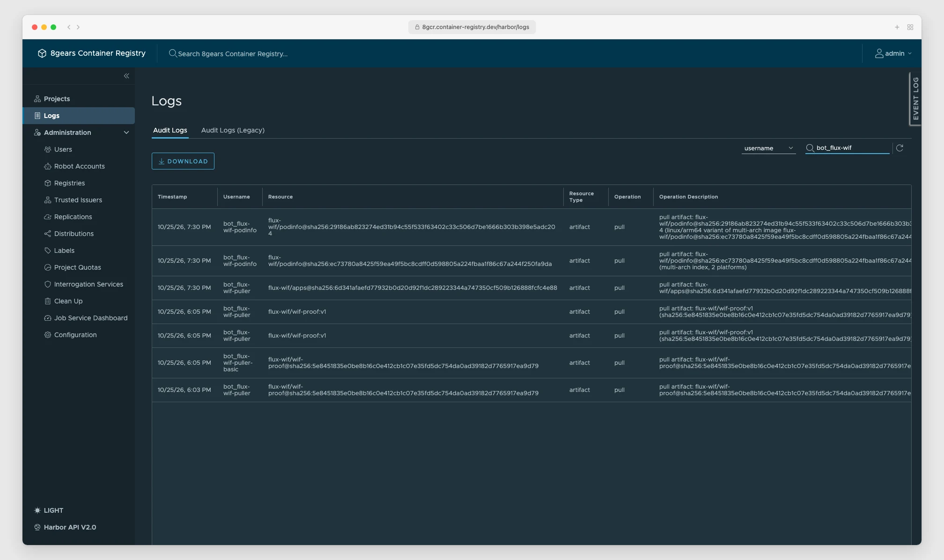Click the Projects icon in sidebar
Screen dimensions: 944x560
[x=37, y=99]
